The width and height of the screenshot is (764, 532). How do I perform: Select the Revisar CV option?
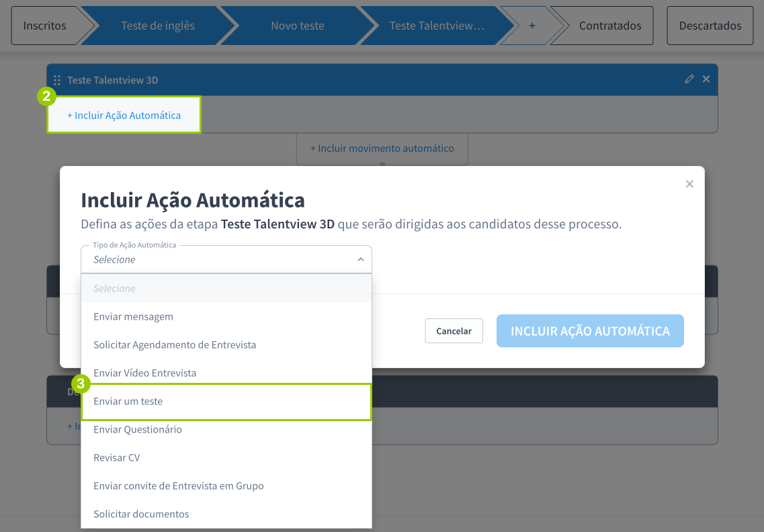[x=116, y=457]
